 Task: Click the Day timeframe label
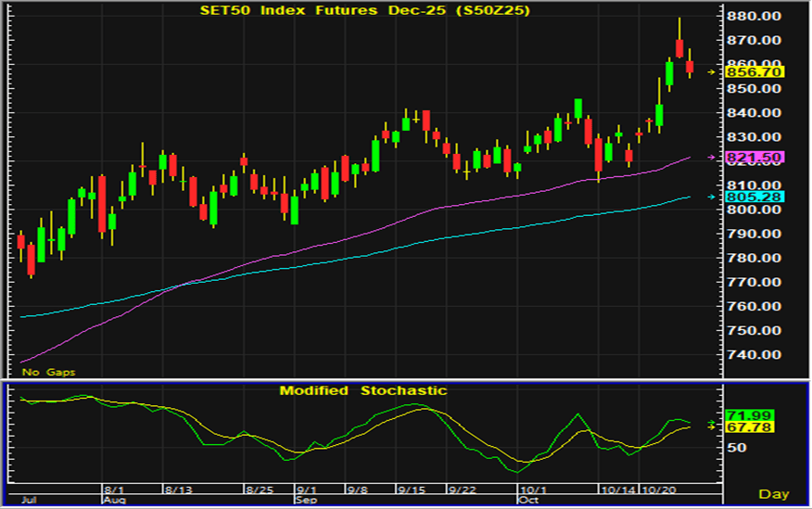(x=773, y=493)
